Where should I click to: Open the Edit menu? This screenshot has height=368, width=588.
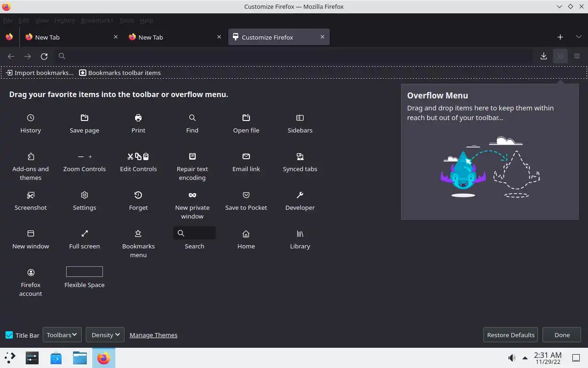click(24, 20)
